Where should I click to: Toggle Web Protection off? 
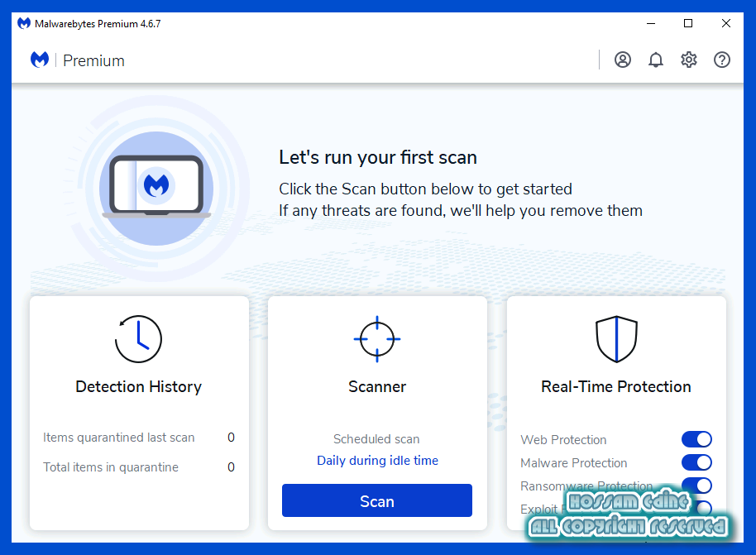coord(696,439)
